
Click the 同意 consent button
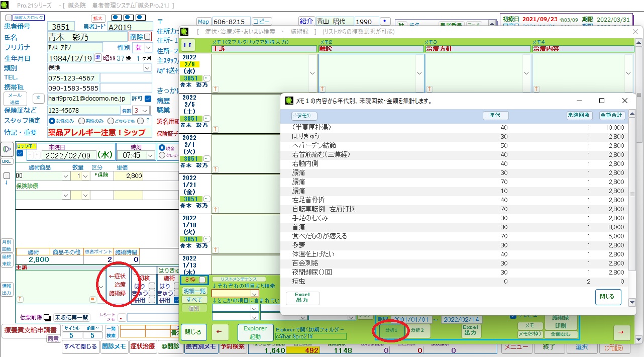click(x=53, y=339)
